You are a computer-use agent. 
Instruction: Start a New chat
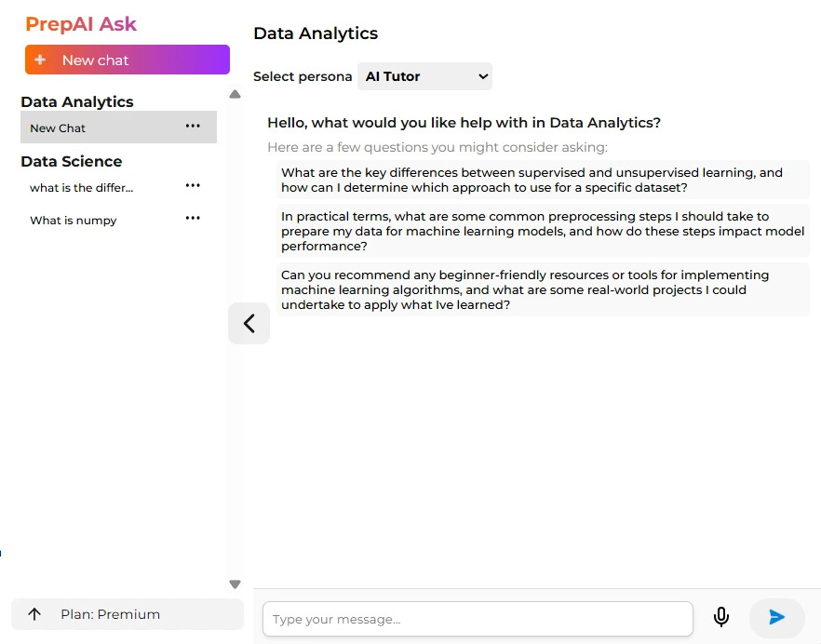(x=127, y=60)
